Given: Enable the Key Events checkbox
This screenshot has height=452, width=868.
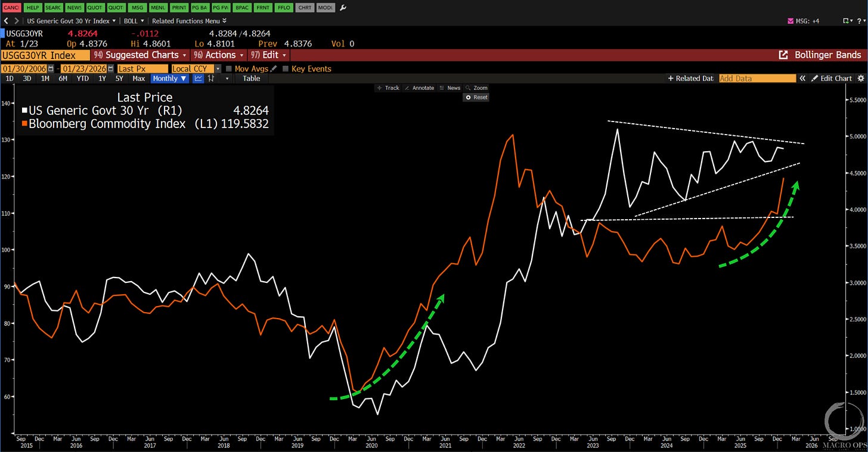Looking at the screenshot, I should 285,68.
